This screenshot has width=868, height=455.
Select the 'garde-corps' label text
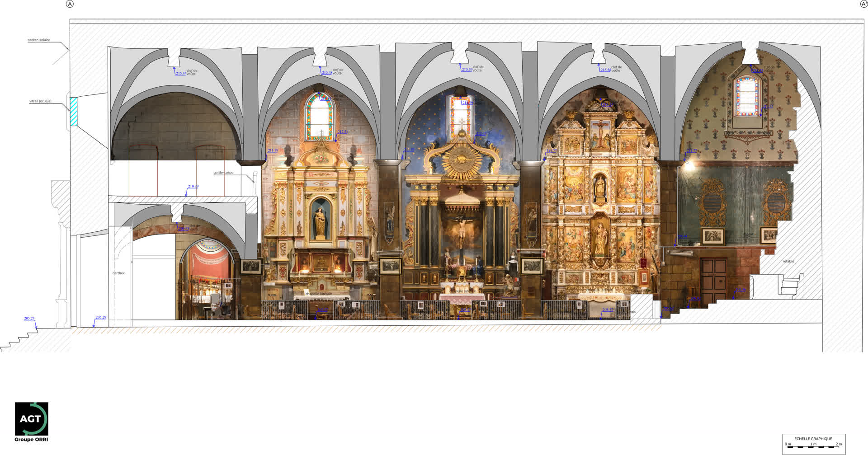point(223,173)
